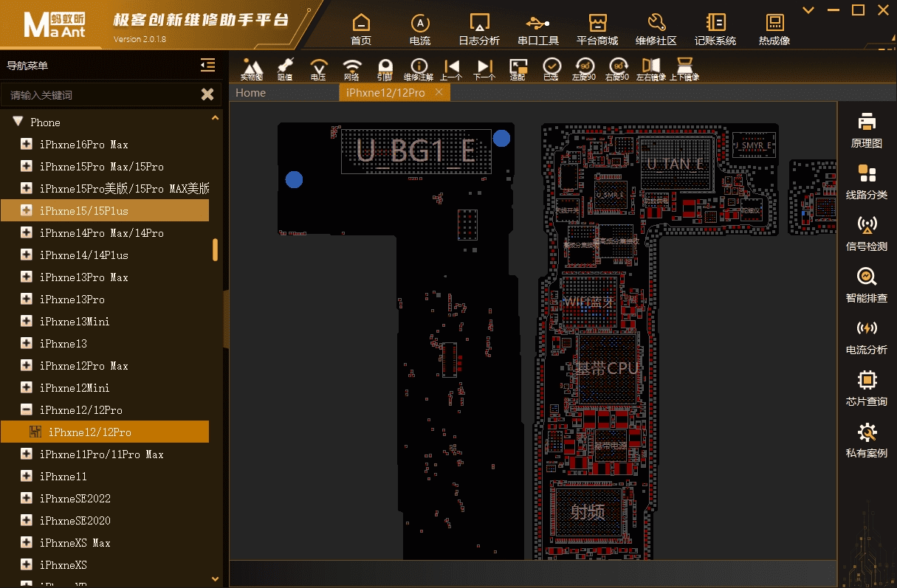Open the 热成像 thermal imaging tool
Image resolution: width=897 pixels, height=588 pixels.
(x=774, y=30)
